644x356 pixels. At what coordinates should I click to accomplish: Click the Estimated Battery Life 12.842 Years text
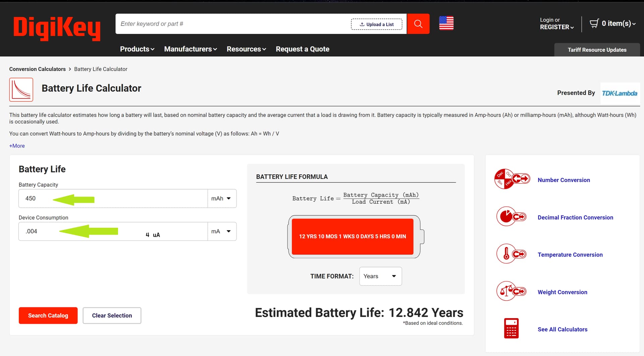point(359,312)
